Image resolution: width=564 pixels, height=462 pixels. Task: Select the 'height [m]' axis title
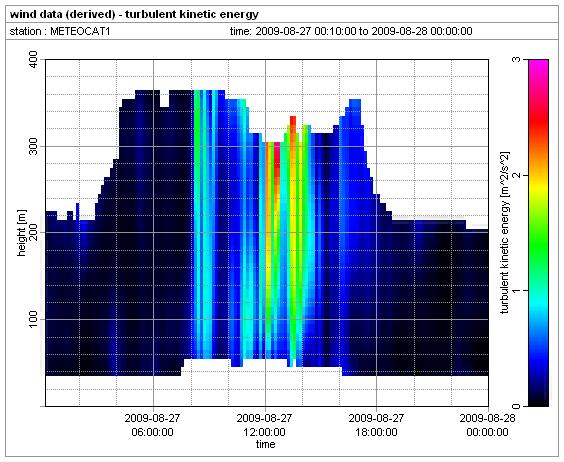(x=22, y=233)
